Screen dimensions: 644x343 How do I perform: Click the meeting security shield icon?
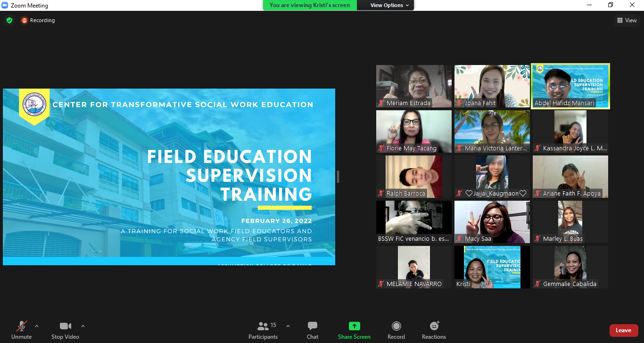pos(9,20)
